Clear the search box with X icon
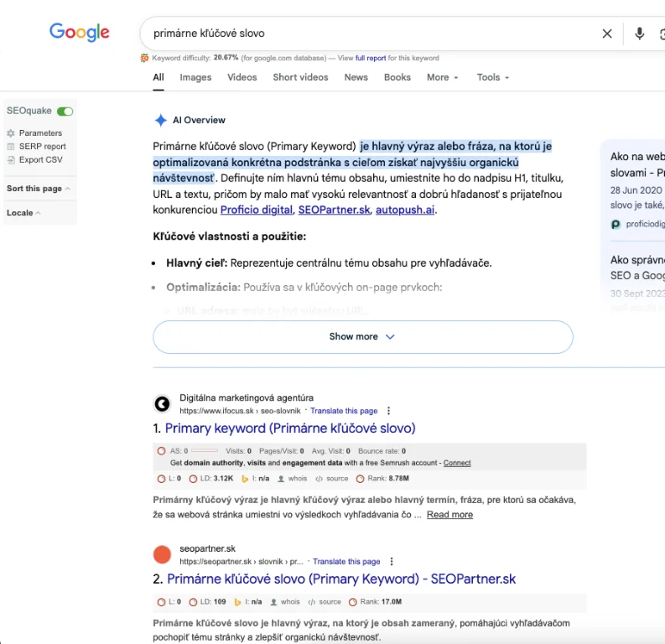This screenshot has width=665, height=644. pyautogui.click(x=607, y=34)
